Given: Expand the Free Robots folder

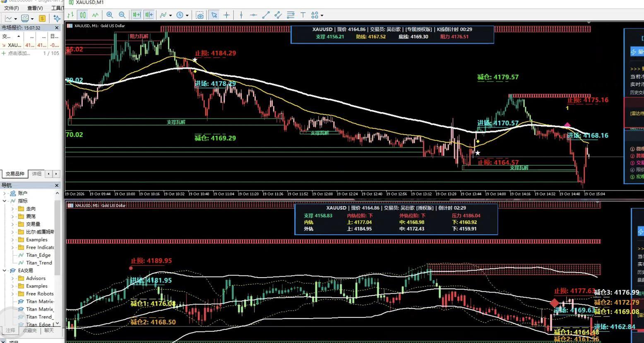Looking at the screenshot, I should [12, 294].
